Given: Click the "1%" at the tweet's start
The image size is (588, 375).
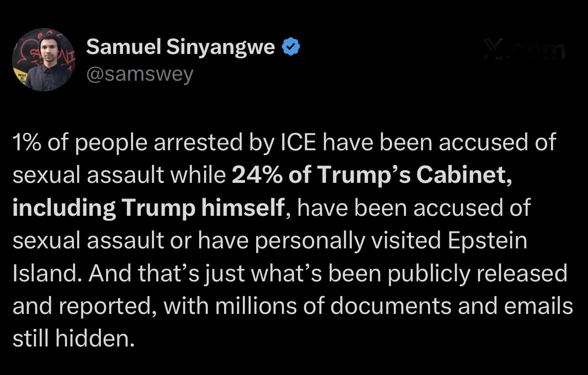Looking at the screenshot, I should coord(27,143).
